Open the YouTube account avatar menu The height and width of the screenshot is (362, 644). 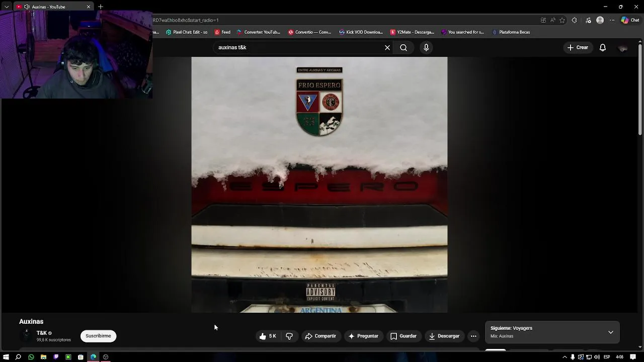point(623,48)
